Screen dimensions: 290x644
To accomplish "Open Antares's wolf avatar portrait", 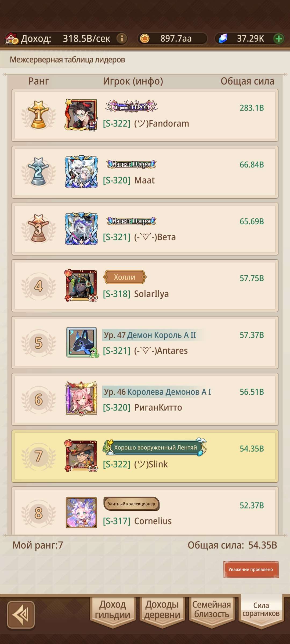I will point(82,342).
